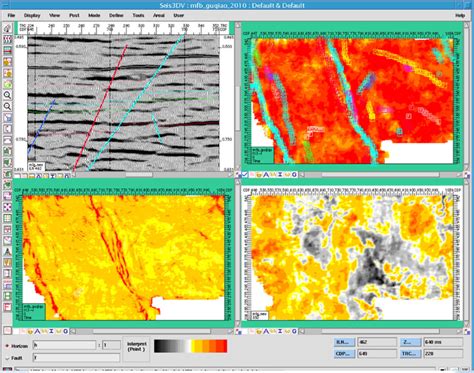Click the color scale bar beside Interpret

click(191, 346)
